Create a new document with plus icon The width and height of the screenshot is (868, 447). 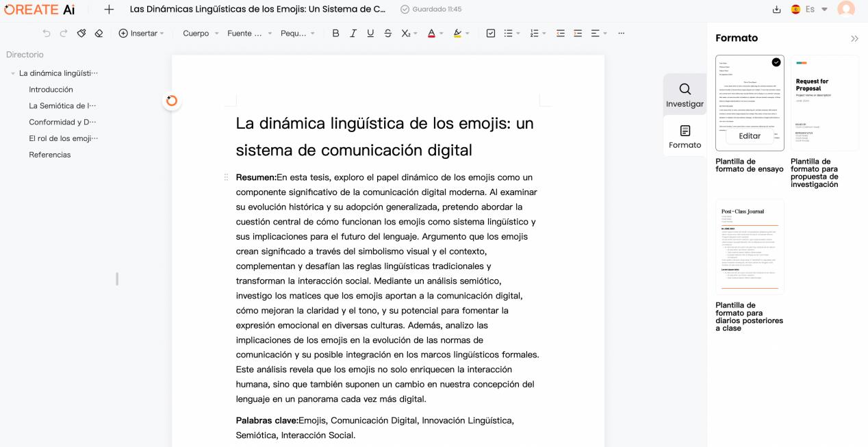109,10
